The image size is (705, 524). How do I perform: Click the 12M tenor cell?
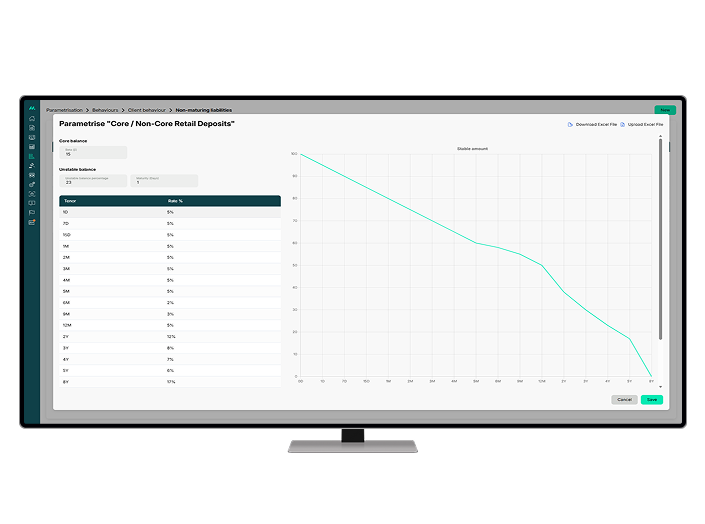click(x=67, y=325)
